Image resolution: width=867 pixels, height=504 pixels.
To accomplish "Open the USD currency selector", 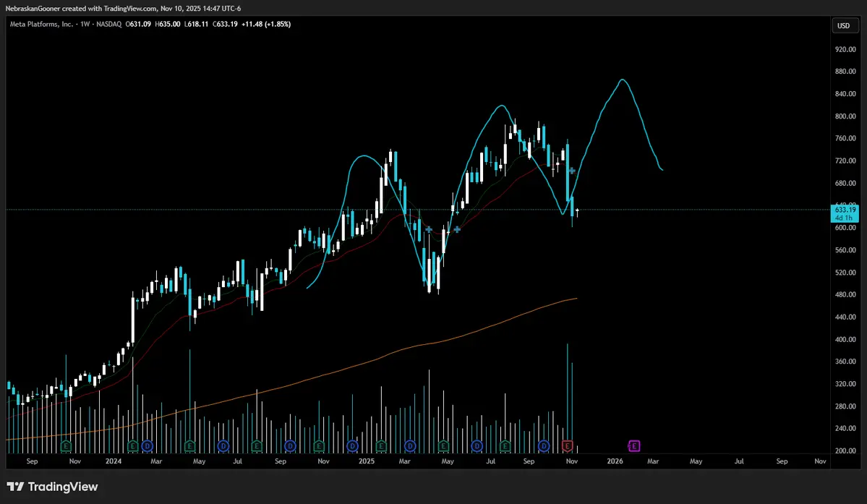I will (844, 25).
